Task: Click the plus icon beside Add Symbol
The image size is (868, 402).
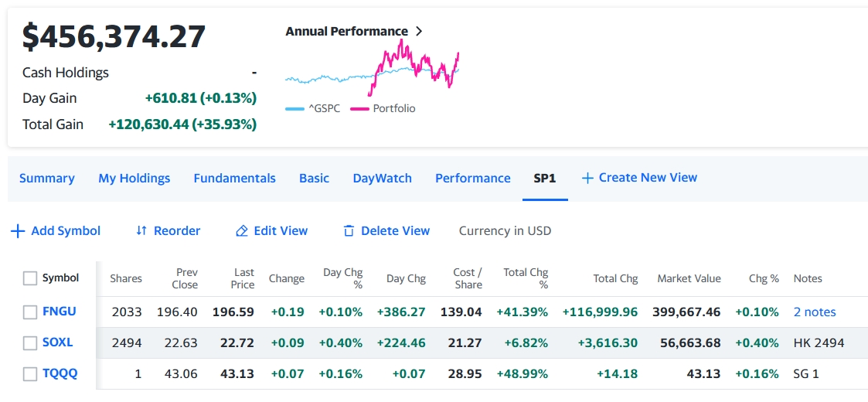Action: [18, 231]
